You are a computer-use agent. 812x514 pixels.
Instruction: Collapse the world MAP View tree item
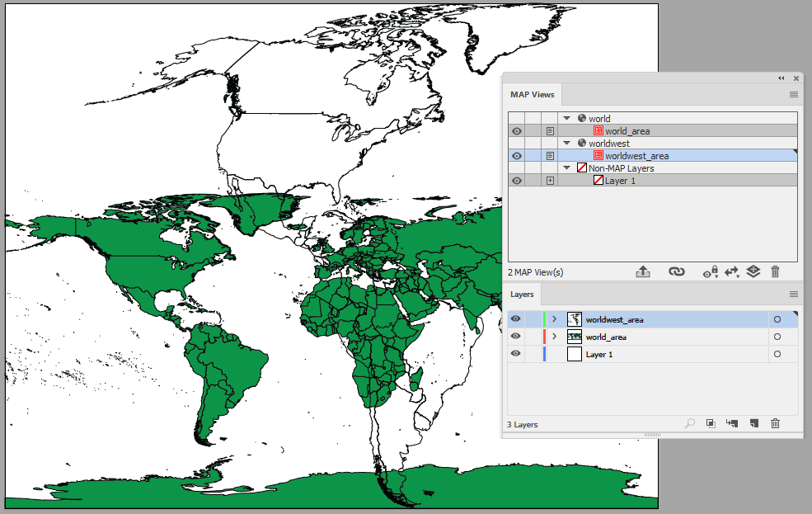click(566, 118)
